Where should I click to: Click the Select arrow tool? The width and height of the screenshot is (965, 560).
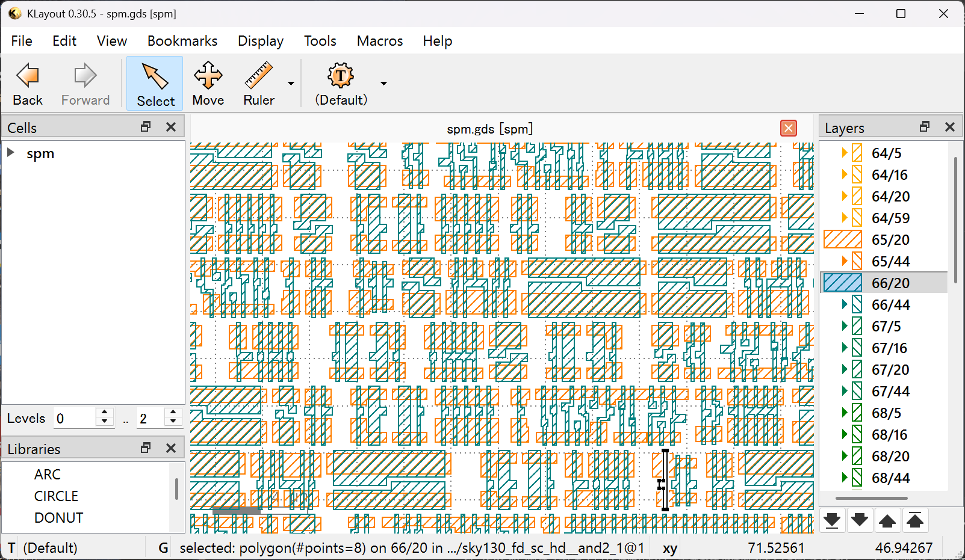(x=155, y=76)
